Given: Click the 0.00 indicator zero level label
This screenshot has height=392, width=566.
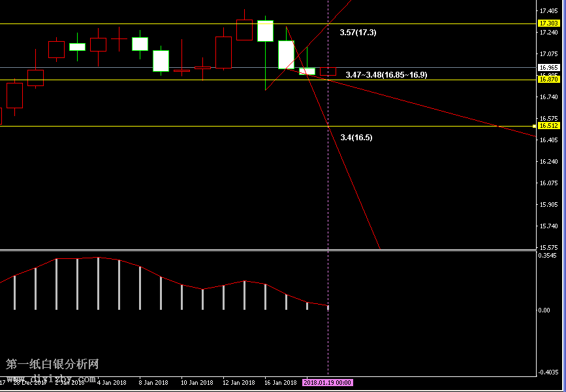Looking at the screenshot, I should point(544,310).
